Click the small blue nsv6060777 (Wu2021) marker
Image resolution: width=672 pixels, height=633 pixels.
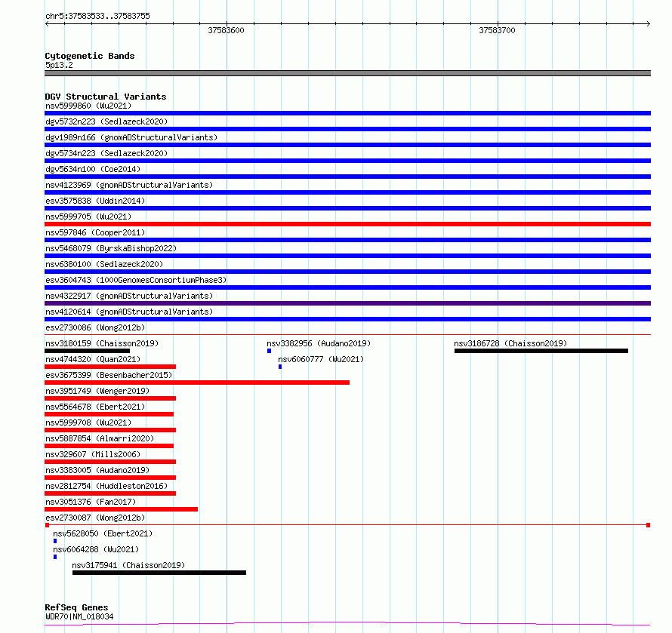pyautogui.click(x=280, y=367)
